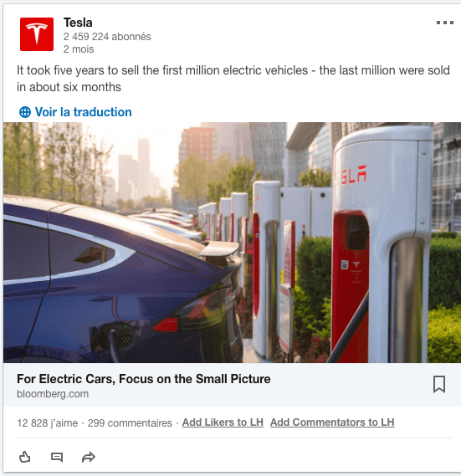The height and width of the screenshot is (476, 461).
Task: Open the Supercharger article image
Action: [232, 243]
